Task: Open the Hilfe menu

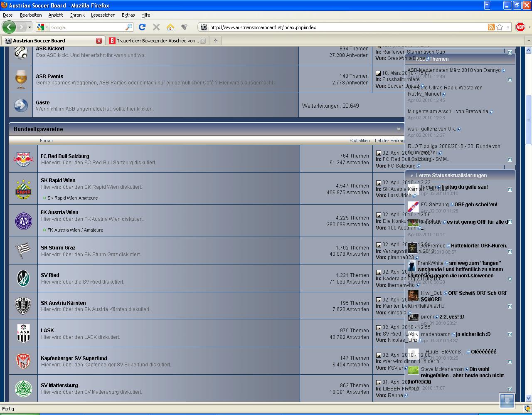Action: pyautogui.click(x=145, y=15)
